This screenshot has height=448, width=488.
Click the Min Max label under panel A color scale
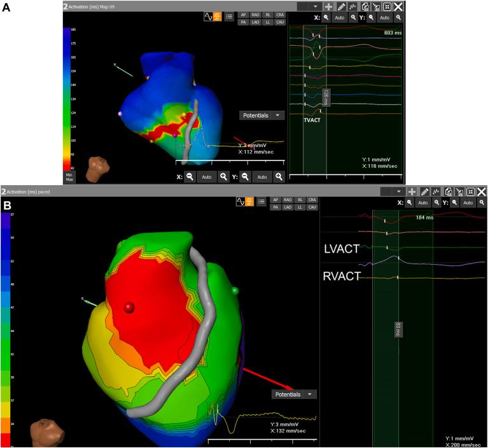point(67,177)
